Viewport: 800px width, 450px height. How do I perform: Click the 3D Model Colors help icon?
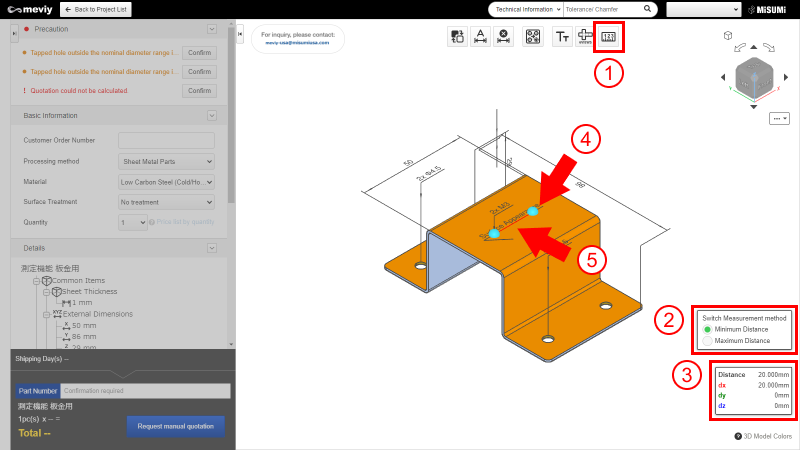click(738, 436)
